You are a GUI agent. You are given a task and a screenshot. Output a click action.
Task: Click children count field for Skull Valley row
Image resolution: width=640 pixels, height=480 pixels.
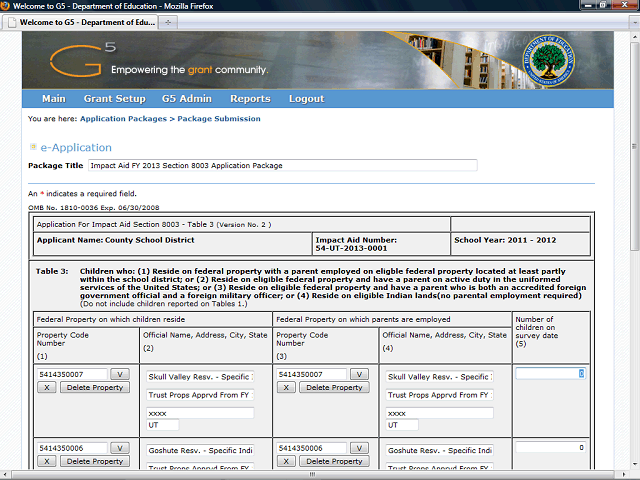click(550, 374)
